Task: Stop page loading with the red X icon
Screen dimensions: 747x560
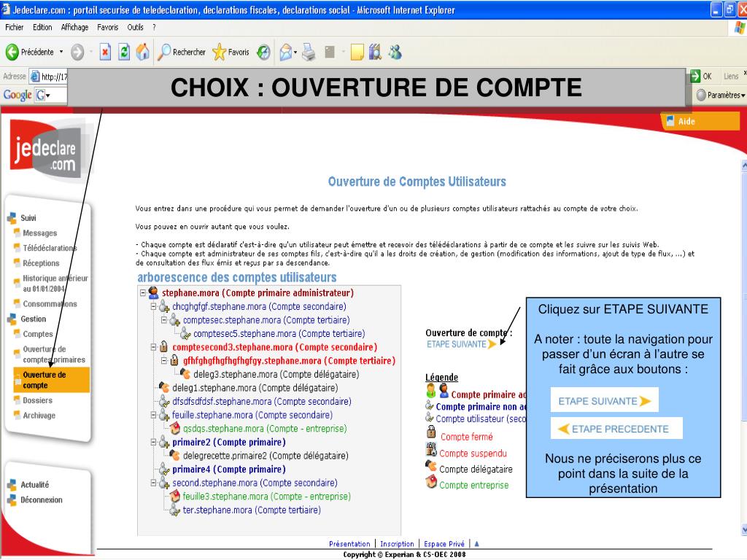Action: click(105, 52)
